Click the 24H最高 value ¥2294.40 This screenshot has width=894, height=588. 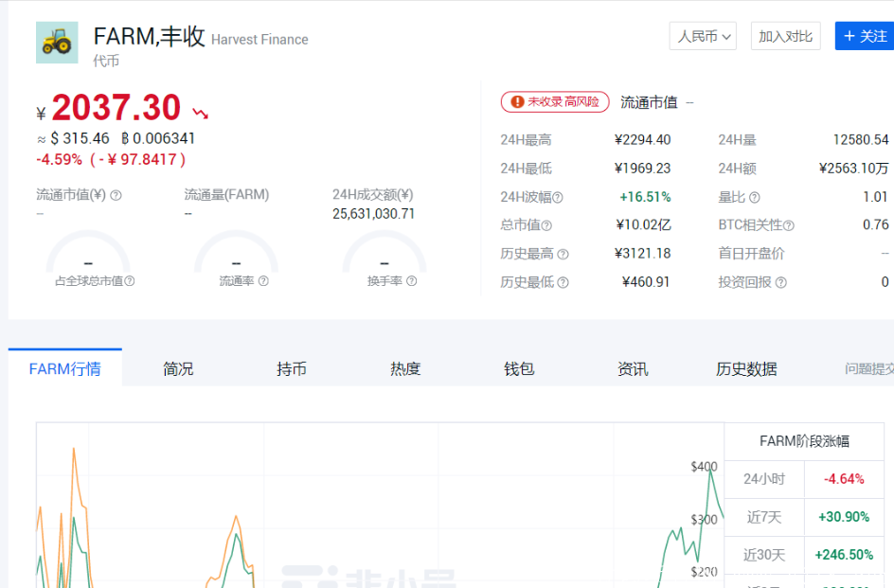point(642,140)
